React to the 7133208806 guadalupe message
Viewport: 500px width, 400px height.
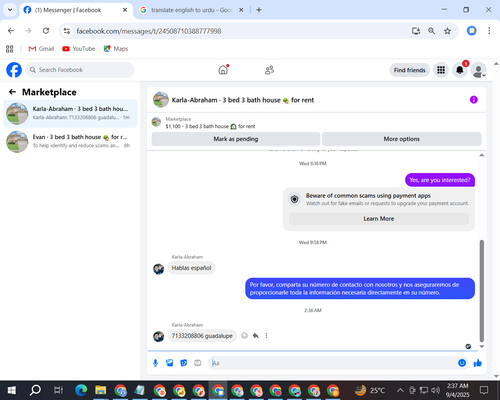tap(244, 336)
